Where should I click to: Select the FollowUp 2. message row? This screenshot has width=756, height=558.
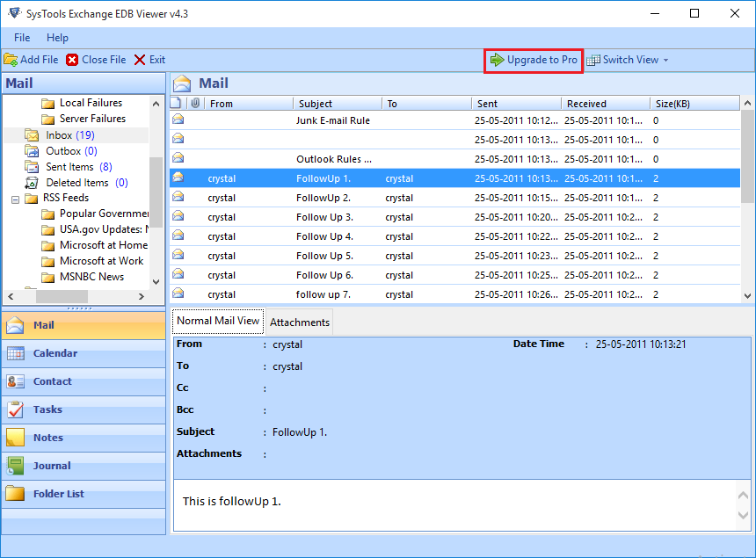(455, 198)
